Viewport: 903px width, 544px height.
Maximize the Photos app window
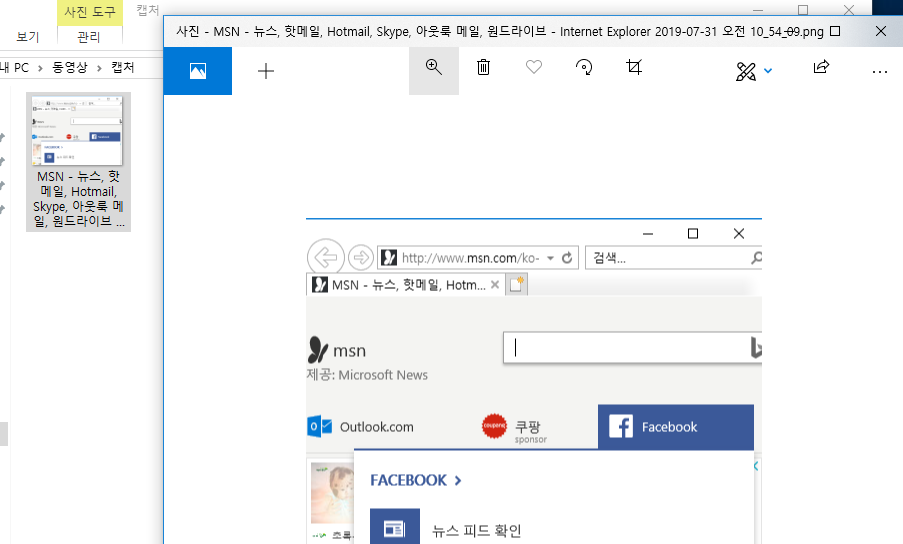(835, 31)
